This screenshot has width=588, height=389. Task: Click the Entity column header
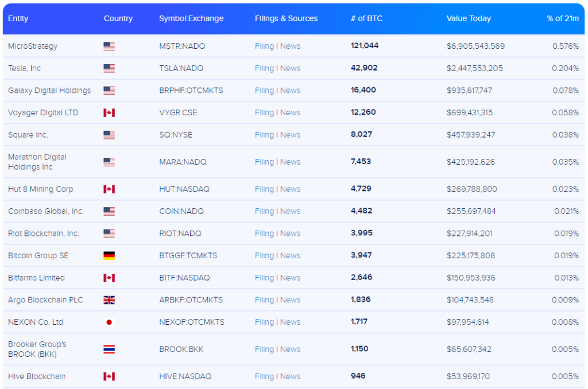coord(18,18)
